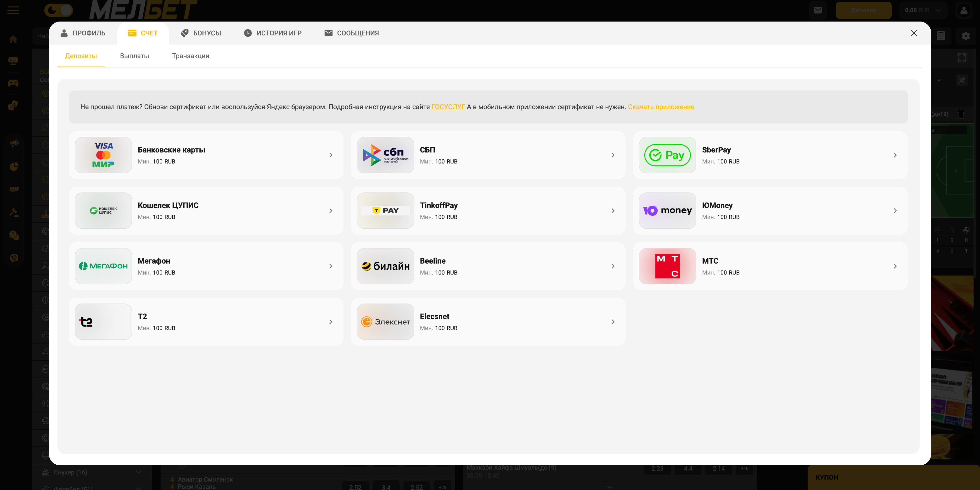The width and height of the screenshot is (980, 490).
Task: Expand the Megafon deposit option chevron
Action: click(331, 266)
